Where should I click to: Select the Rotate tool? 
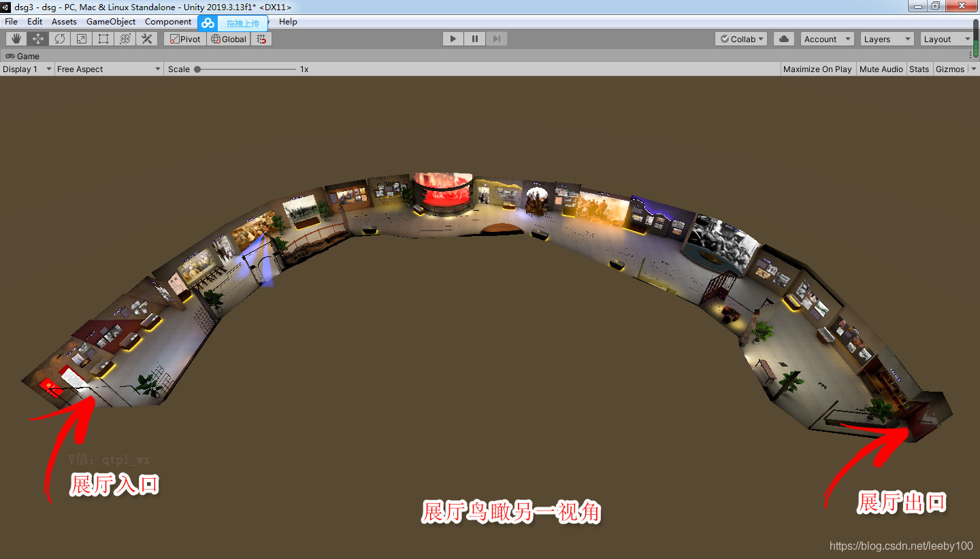59,39
